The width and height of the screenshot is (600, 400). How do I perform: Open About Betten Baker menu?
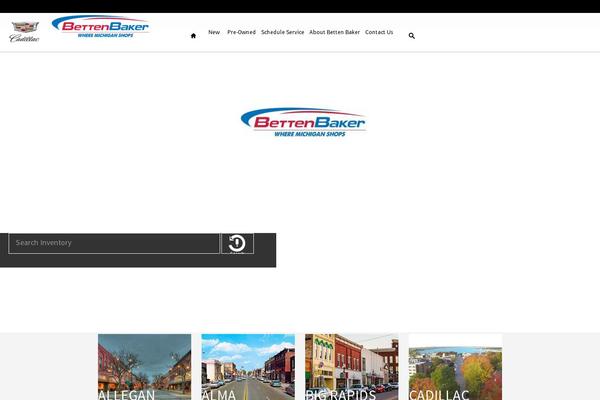334,32
